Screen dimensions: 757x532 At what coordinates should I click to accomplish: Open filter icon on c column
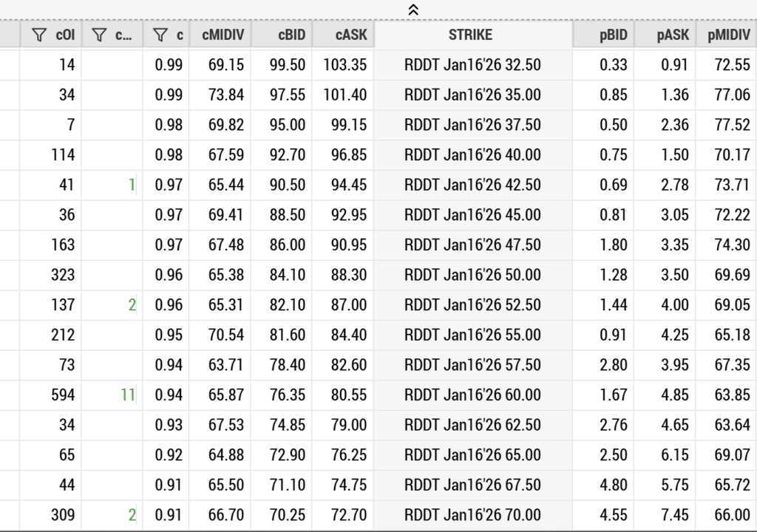click(x=160, y=35)
